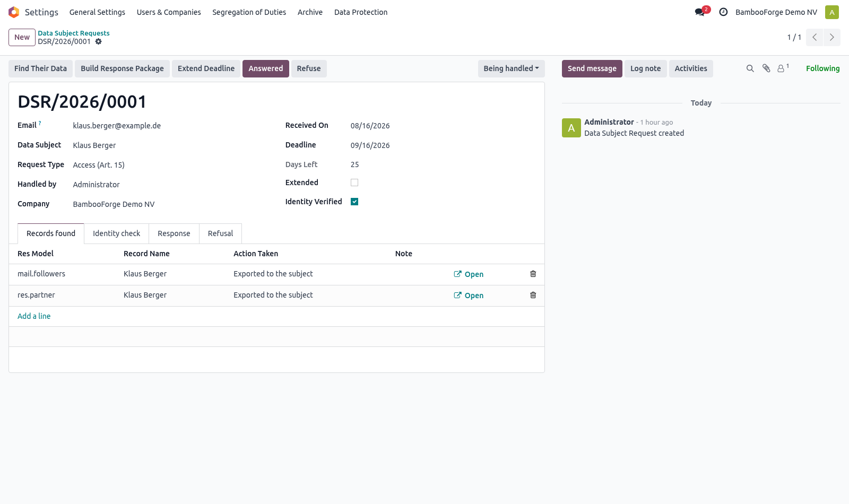Switch to the Response tab
This screenshot has width=849, height=504.
174,233
